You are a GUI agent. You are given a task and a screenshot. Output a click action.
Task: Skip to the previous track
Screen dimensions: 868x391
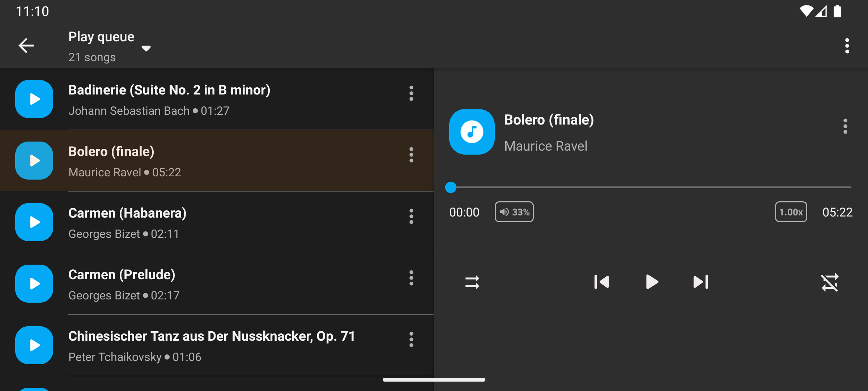coord(601,282)
